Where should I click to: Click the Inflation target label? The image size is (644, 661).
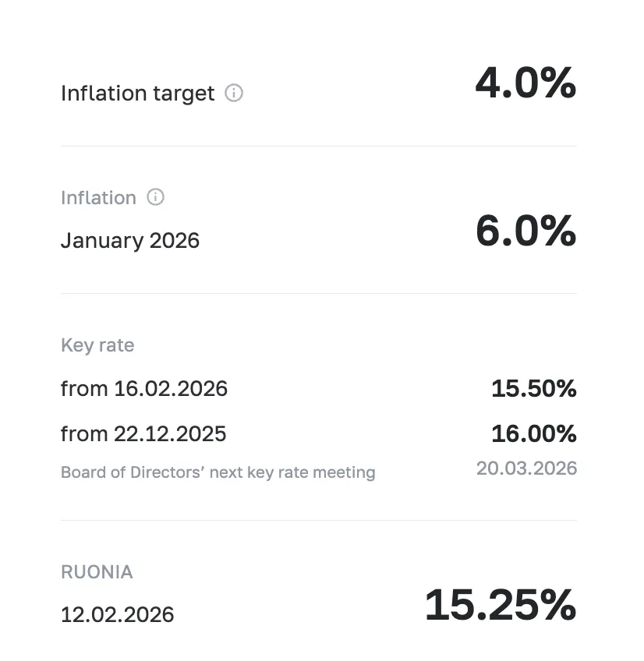point(137,94)
